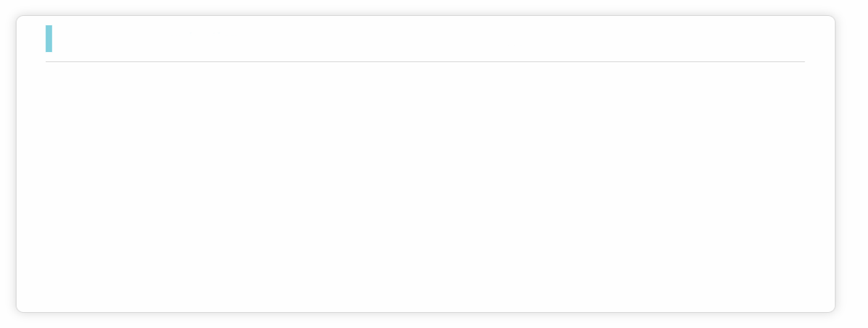This screenshot has width=868, height=328.
Task: Click the blank header area beside teal bar
Action: (428, 39)
